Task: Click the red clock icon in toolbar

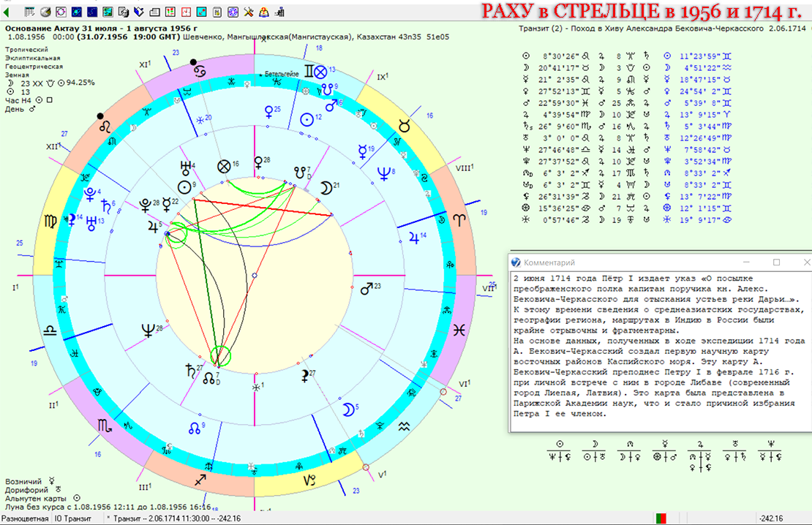Action: point(187,12)
